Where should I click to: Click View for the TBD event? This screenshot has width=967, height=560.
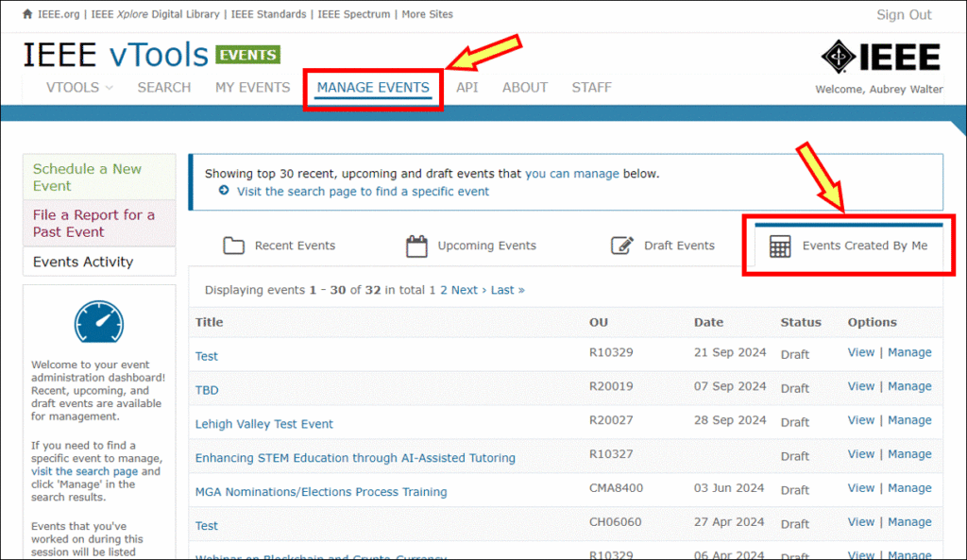pyautogui.click(x=861, y=386)
